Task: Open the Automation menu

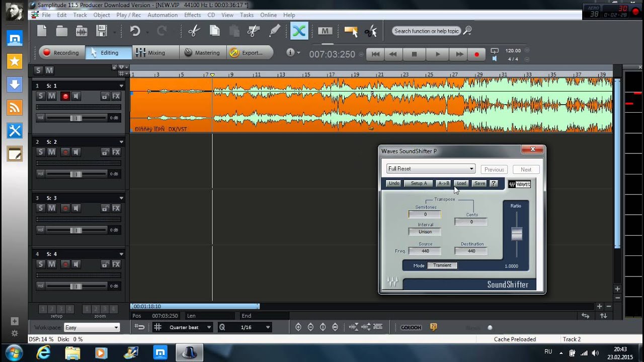Action: pos(163,15)
